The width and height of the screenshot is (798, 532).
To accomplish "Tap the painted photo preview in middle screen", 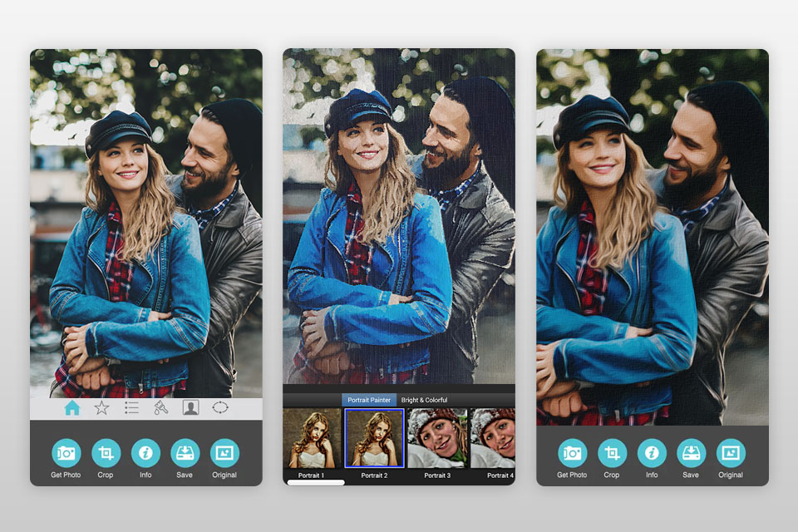I will coord(399,216).
